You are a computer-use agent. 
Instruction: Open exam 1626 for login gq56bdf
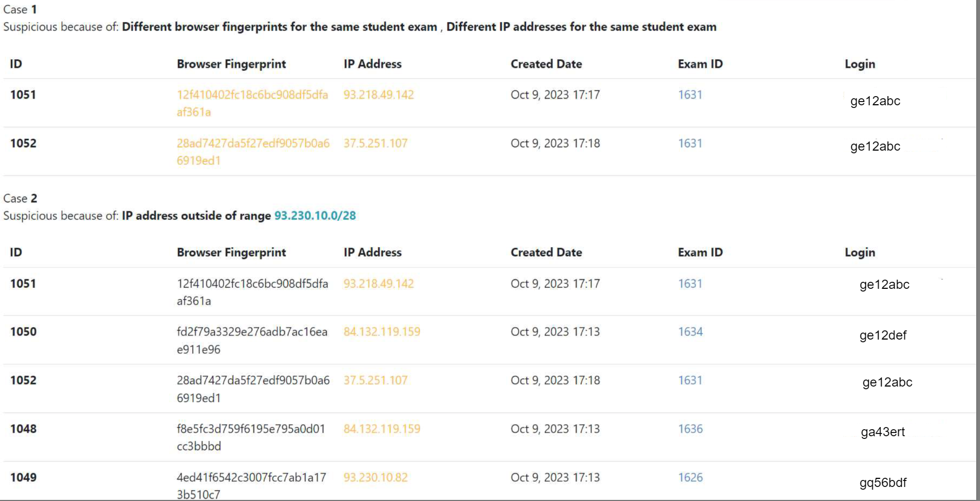690,477
